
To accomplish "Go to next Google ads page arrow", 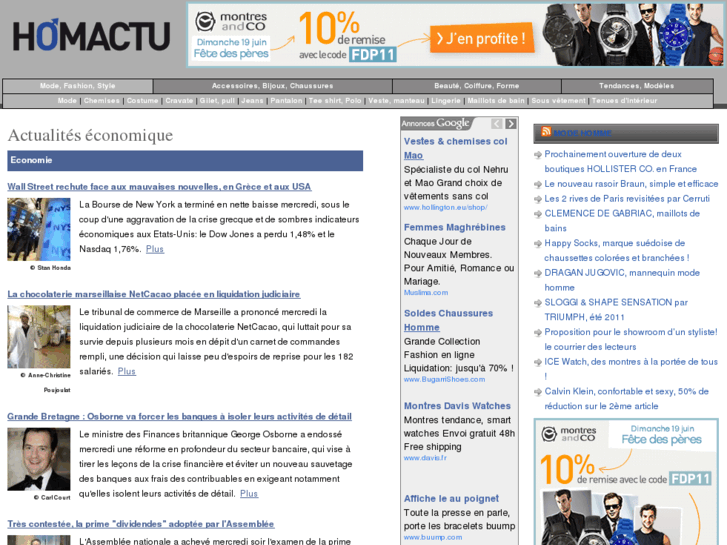I will coord(510,123).
